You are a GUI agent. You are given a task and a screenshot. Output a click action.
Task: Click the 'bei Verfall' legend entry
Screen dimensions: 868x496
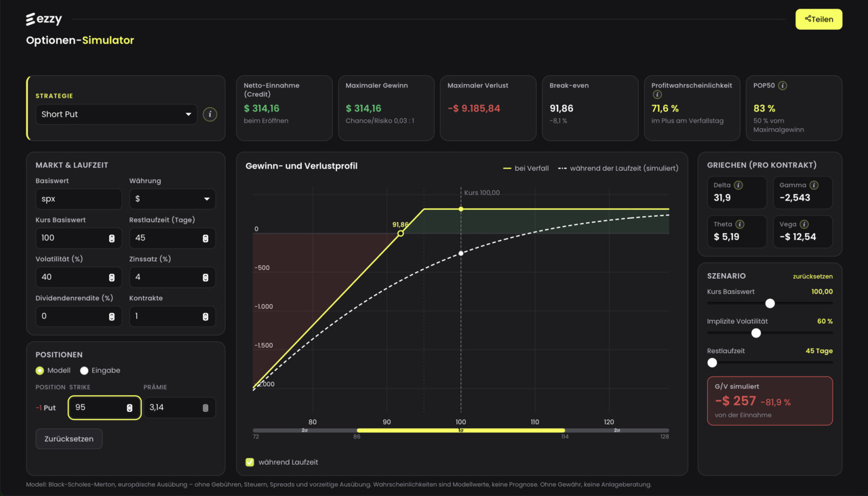pyautogui.click(x=526, y=168)
